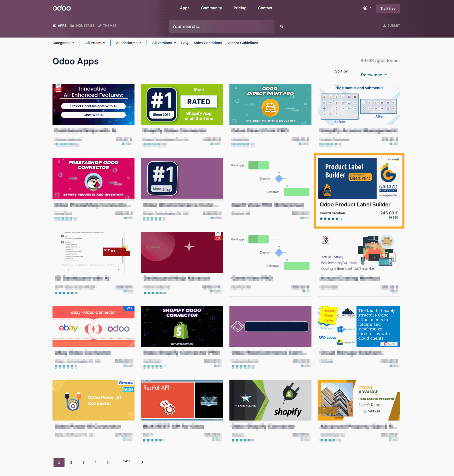454x476 pixels.
Task: Select current page 1 in pagination
Action: tap(59, 462)
